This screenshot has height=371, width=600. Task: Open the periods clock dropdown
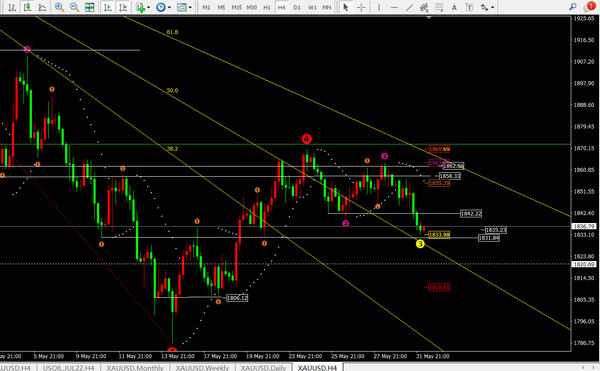tap(163, 7)
